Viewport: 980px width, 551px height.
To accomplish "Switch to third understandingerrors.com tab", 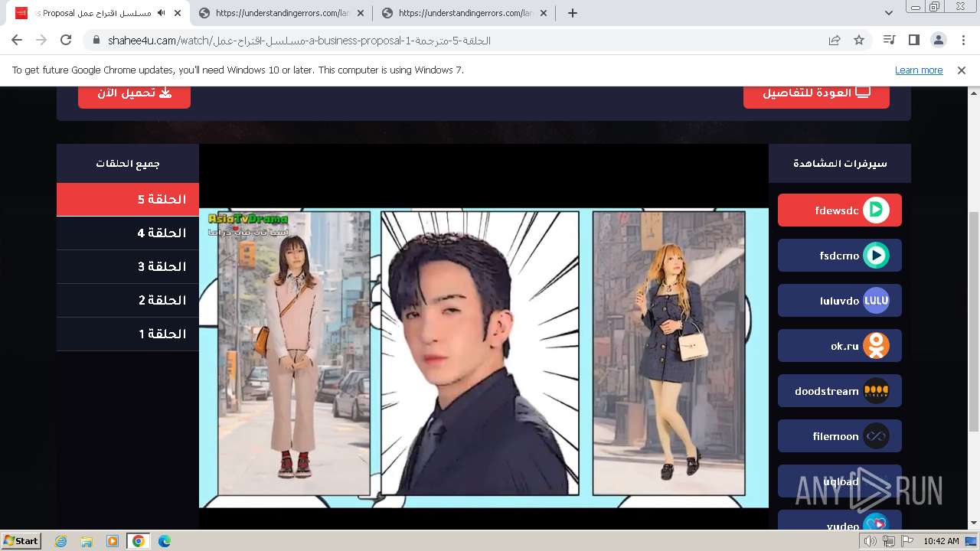I will 465,13.
